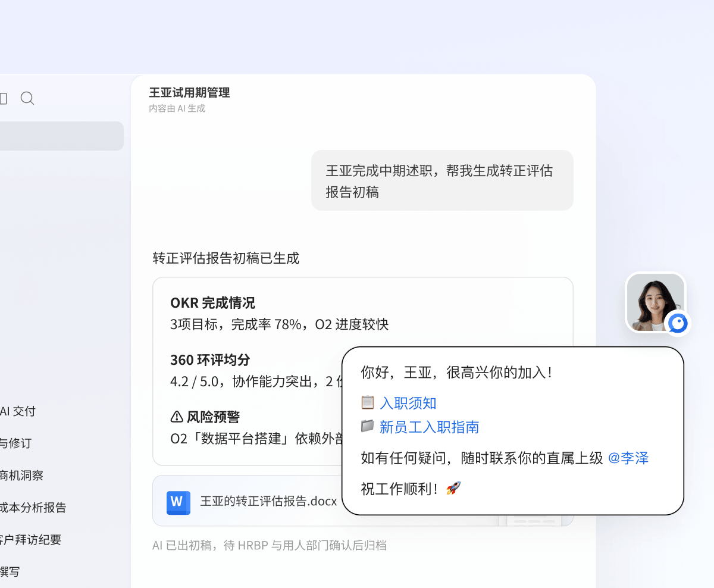
Task: Click the folder emoji beside 新员工入职指南
Action: pyautogui.click(x=368, y=426)
